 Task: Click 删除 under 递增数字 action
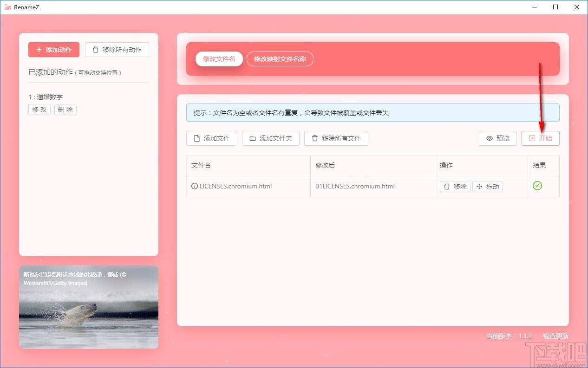65,110
